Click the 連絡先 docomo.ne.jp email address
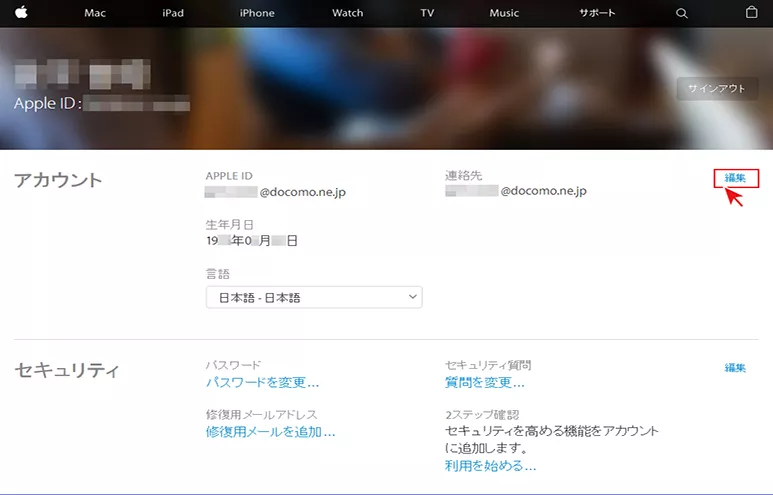 (x=516, y=190)
